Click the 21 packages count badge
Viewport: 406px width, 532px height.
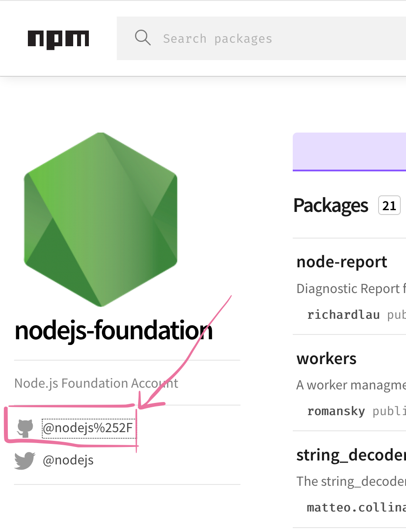point(389,205)
